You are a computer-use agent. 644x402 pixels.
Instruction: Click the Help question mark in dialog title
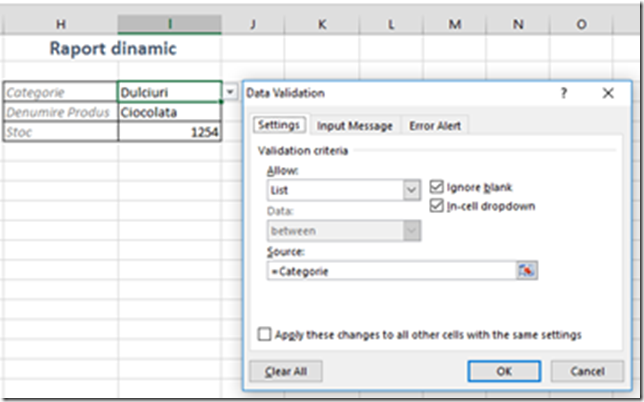[x=564, y=93]
